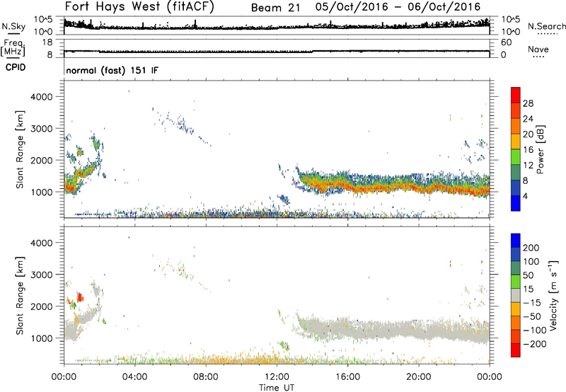Click the blue bottom of power color bar
This screenshot has height=392, width=566.
(516, 203)
